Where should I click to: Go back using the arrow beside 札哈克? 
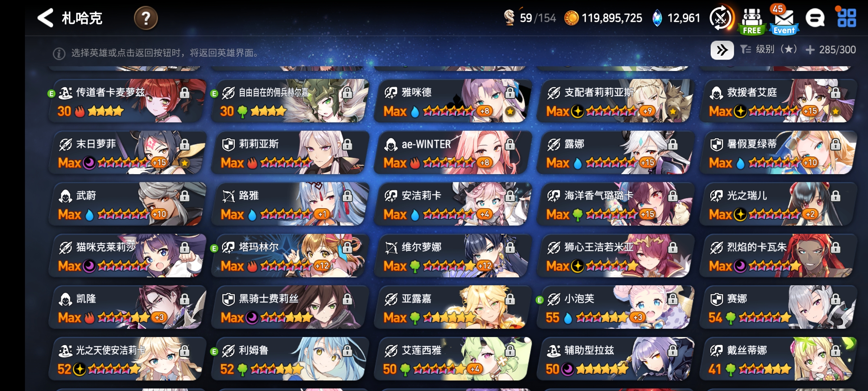coord(46,18)
